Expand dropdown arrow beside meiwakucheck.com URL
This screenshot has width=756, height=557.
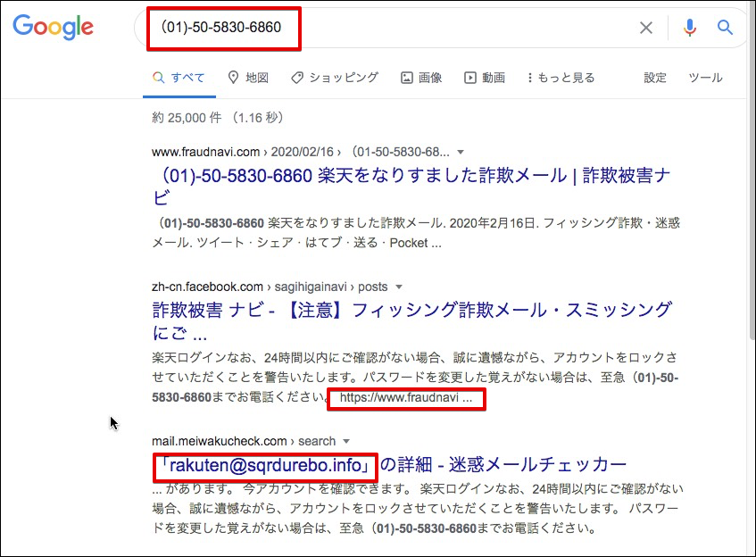click(x=345, y=441)
